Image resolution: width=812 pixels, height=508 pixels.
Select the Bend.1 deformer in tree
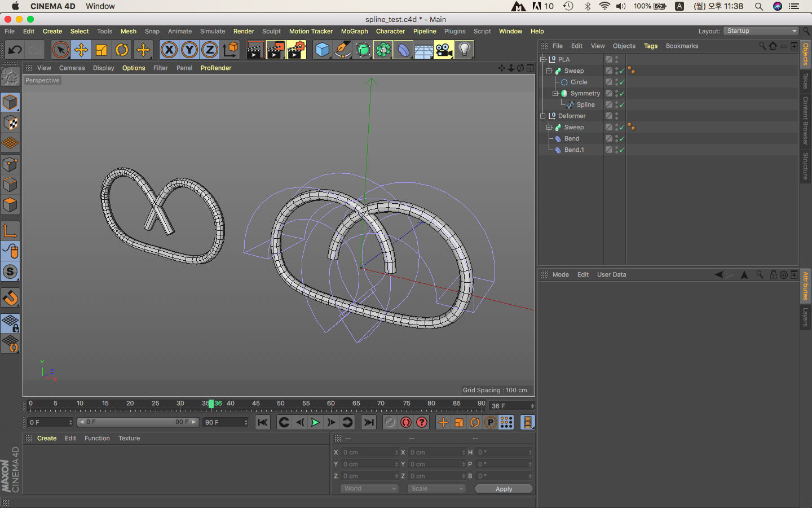click(x=574, y=150)
